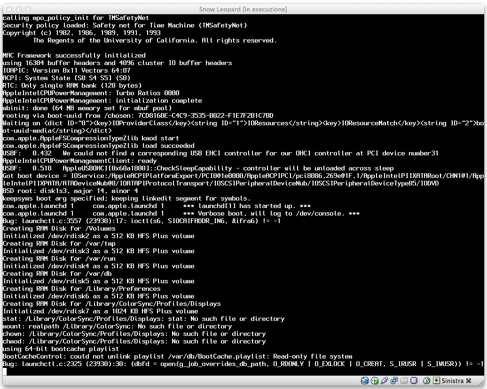This screenshot has height=389, width=487.
Task: Zoom the Snow Leopard VM window
Action: point(28,9)
